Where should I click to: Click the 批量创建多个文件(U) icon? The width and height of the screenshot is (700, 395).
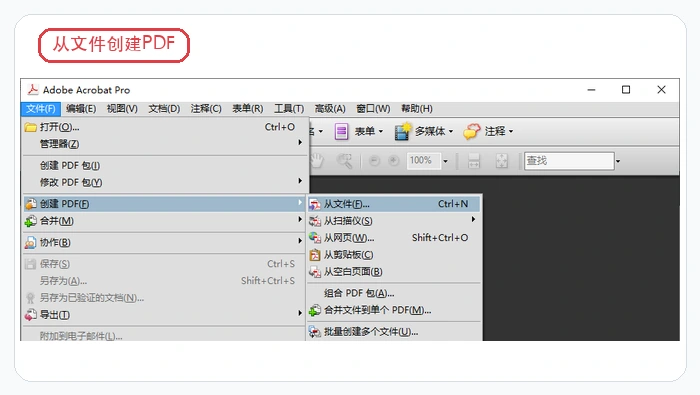315,332
